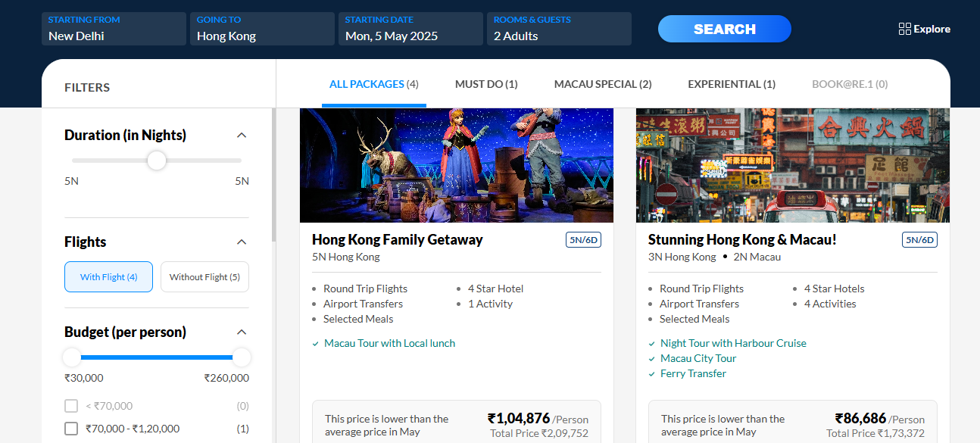Switch to Must Do tab

point(486,84)
